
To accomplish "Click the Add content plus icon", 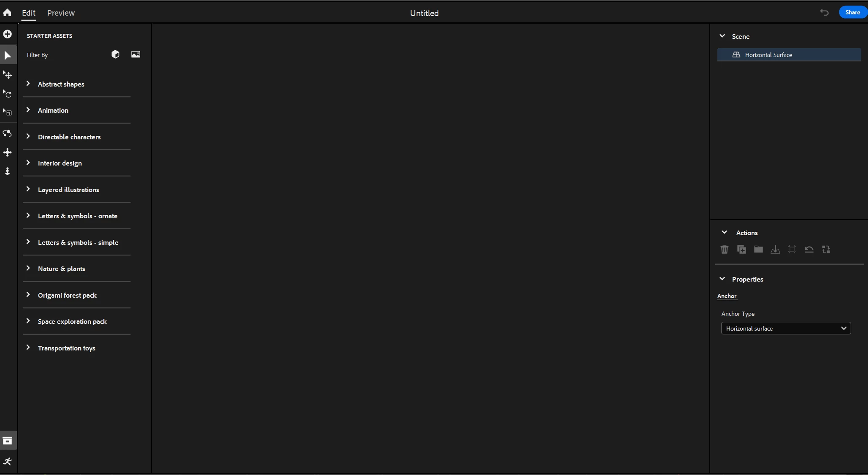I will pyautogui.click(x=8, y=34).
